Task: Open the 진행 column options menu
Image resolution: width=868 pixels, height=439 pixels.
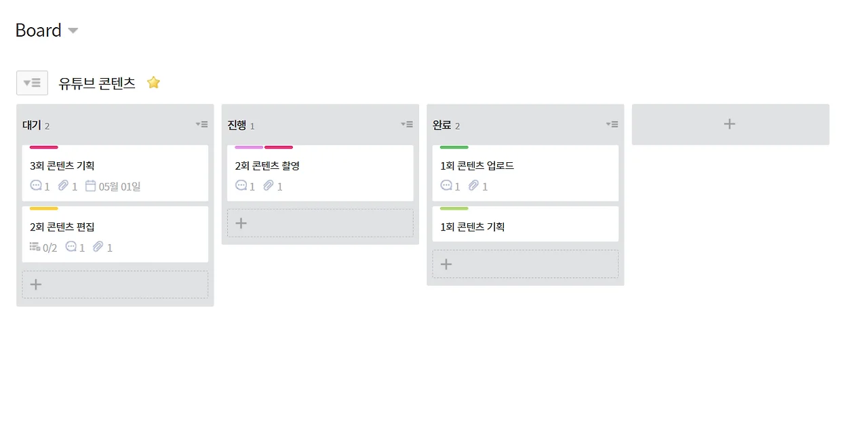Action: point(407,124)
